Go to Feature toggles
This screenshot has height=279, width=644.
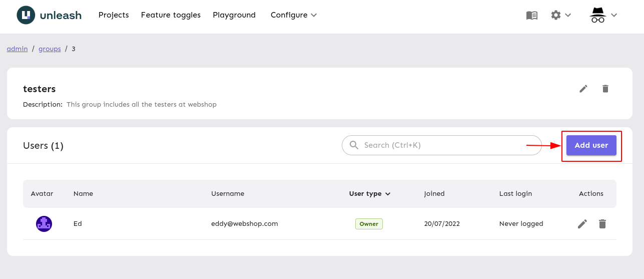(x=171, y=15)
